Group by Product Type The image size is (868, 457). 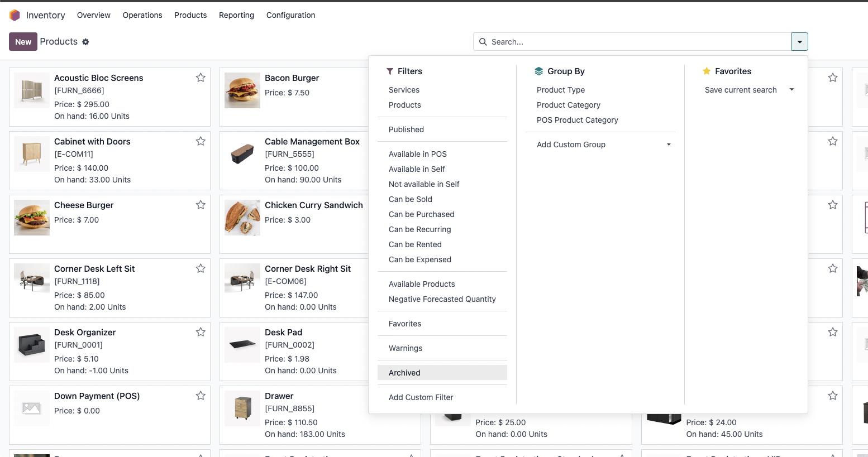pyautogui.click(x=600, y=90)
